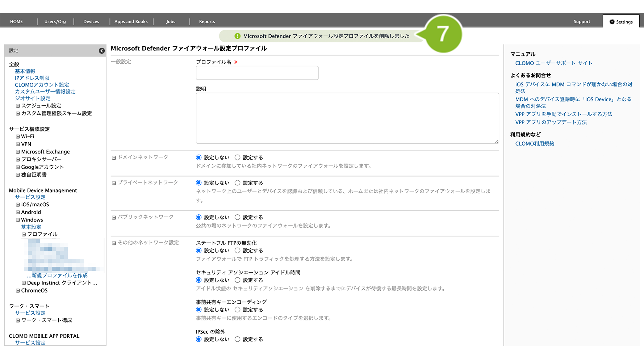644x362 pixels.
Task: Open the Devices menu tab
Action: pyautogui.click(x=91, y=22)
